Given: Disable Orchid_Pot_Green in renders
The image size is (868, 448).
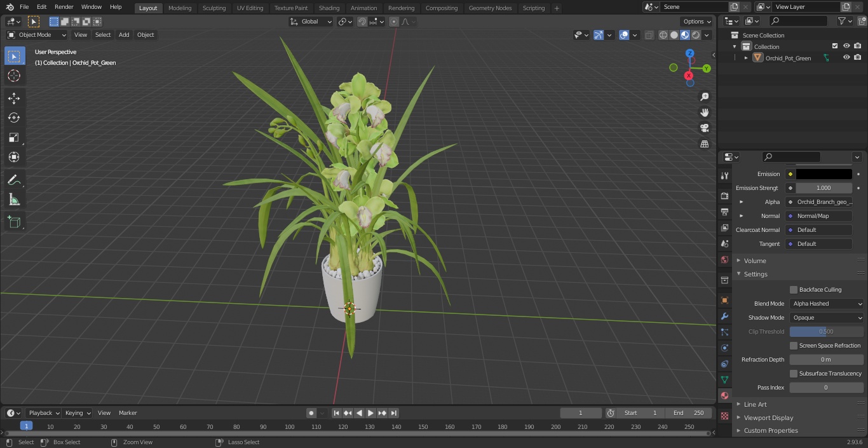Looking at the screenshot, I should 858,57.
